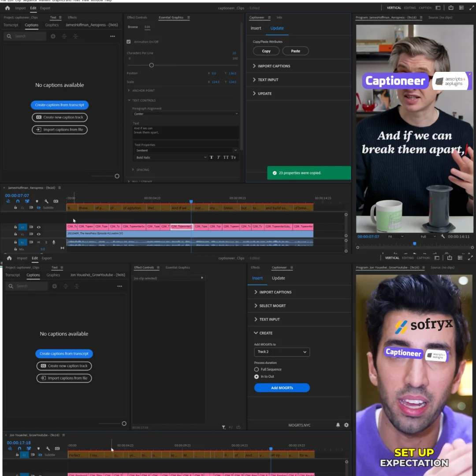476x476 pixels.
Task: Apply the Small Caps text style
Action: [233, 157]
